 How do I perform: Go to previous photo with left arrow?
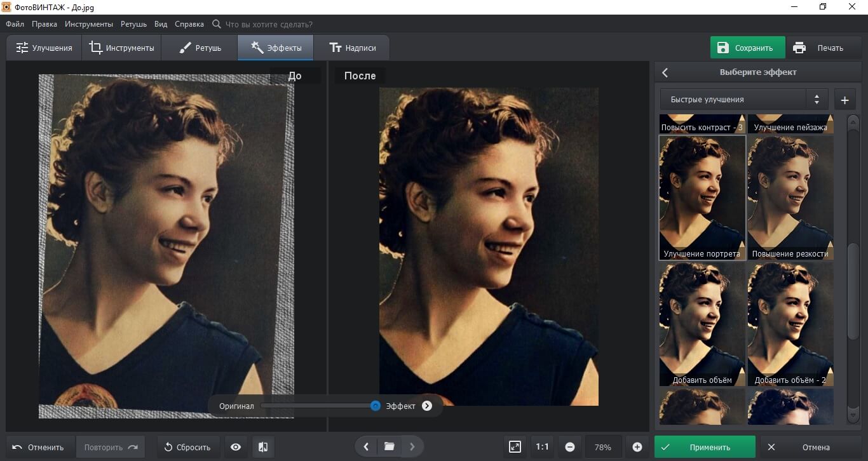pos(366,447)
